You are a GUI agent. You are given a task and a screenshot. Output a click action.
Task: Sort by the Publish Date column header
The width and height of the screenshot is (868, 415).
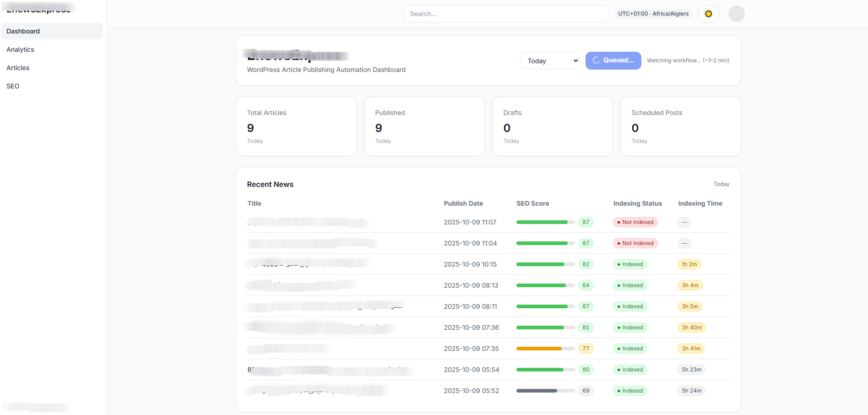coord(463,203)
